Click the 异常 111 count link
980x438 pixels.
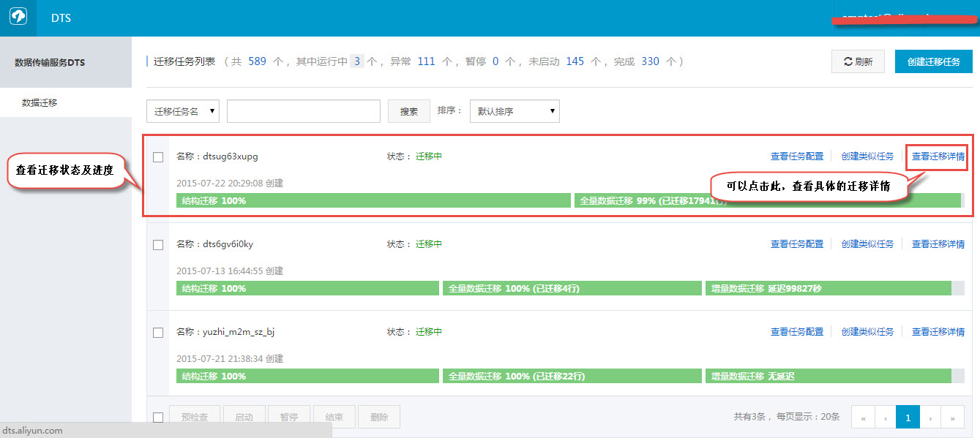tap(426, 61)
